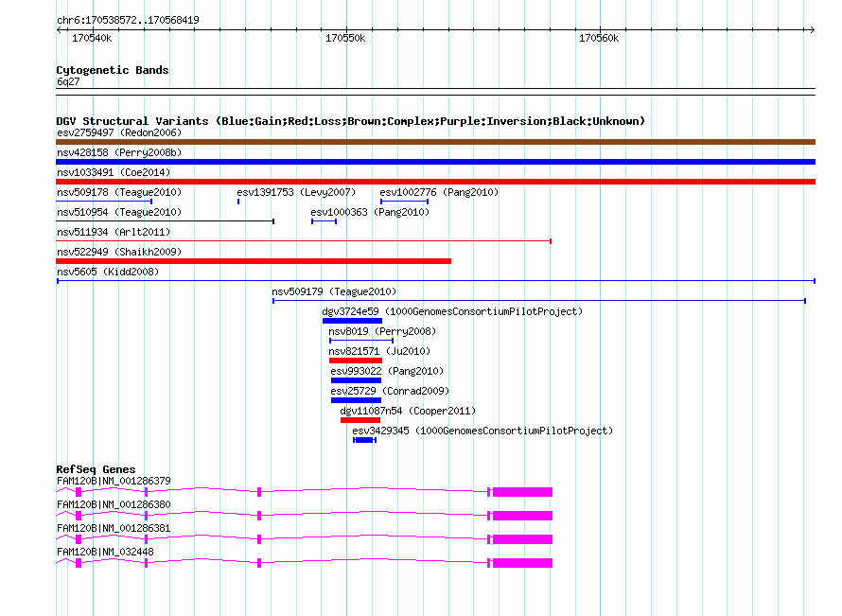Click the nsv510954 thin black variant line

pos(166,221)
